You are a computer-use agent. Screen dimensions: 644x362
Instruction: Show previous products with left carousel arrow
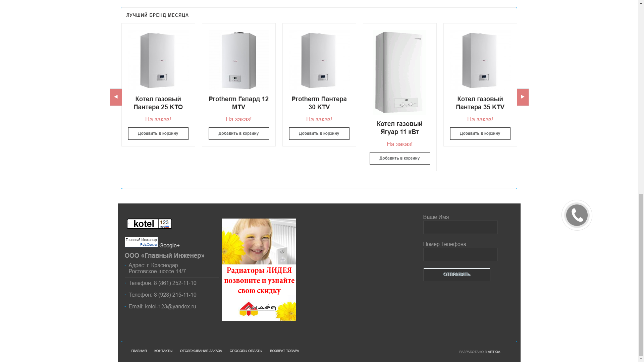click(x=116, y=97)
